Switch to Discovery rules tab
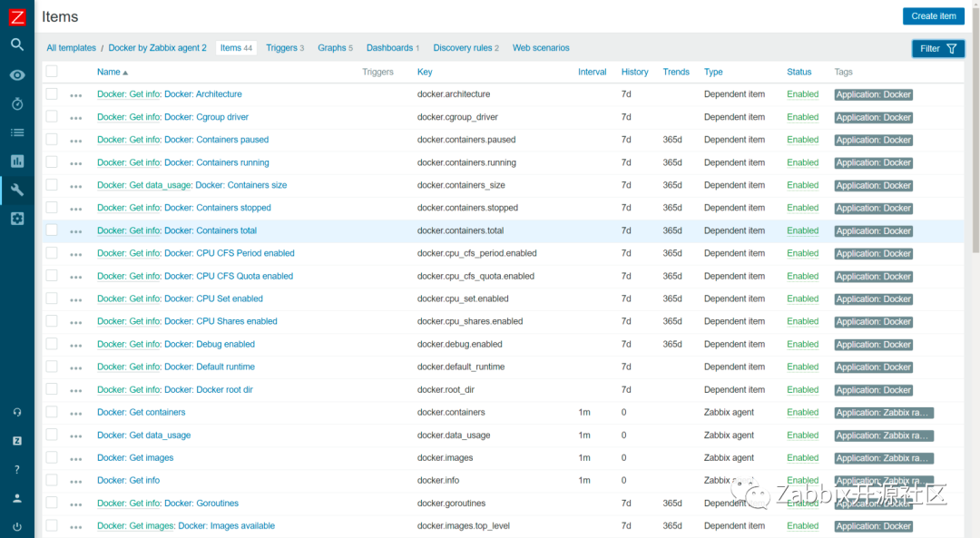Image resolution: width=980 pixels, height=538 pixels. pos(466,47)
